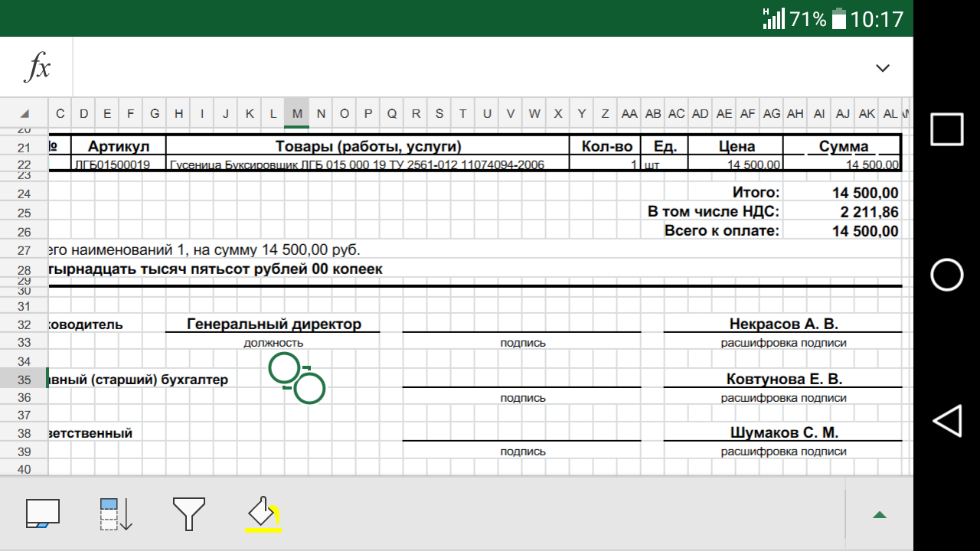
Task: Select the Ковтунова Е. В. cell
Action: [784, 379]
